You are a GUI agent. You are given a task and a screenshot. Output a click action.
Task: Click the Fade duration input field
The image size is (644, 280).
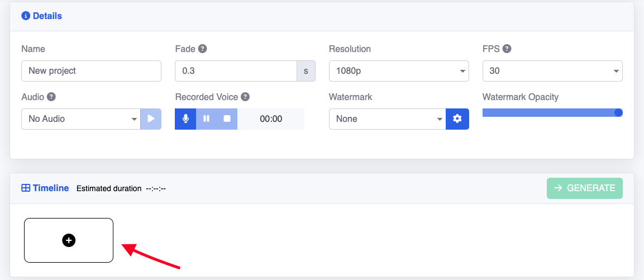(235, 71)
